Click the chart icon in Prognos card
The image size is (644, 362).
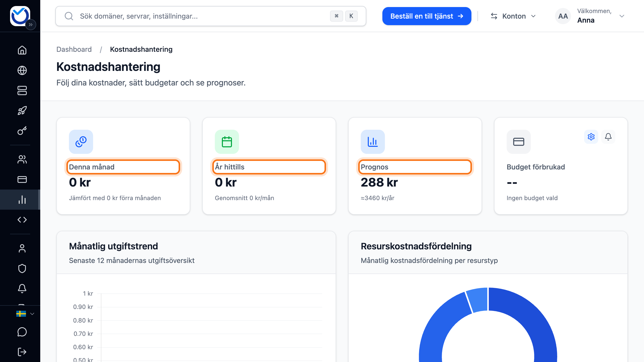(x=373, y=142)
